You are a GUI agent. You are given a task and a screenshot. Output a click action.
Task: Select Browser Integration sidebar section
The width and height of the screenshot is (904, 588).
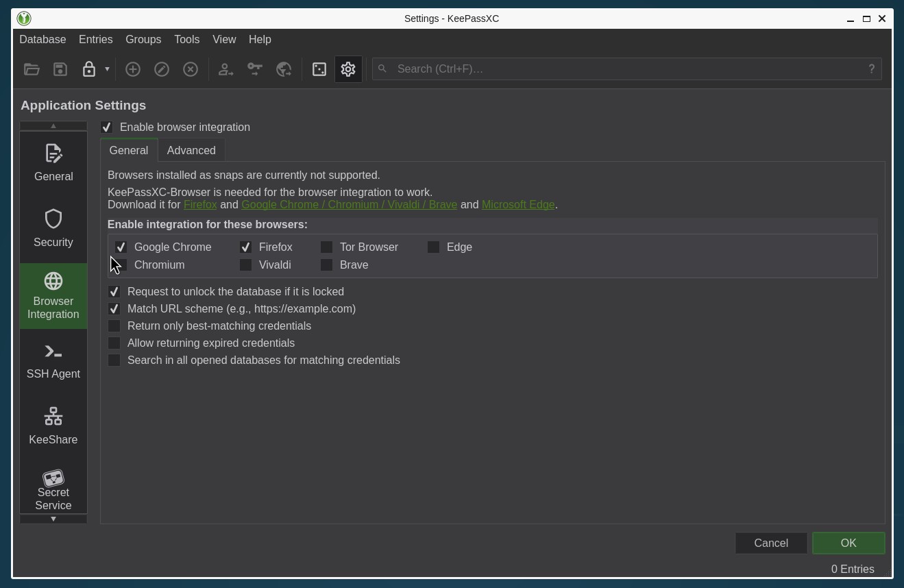(53, 296)
